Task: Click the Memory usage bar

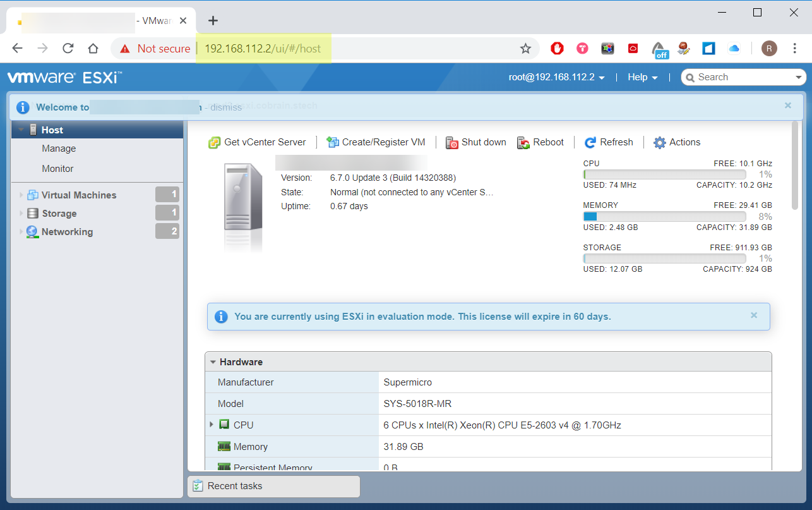Action: point(664,216)
